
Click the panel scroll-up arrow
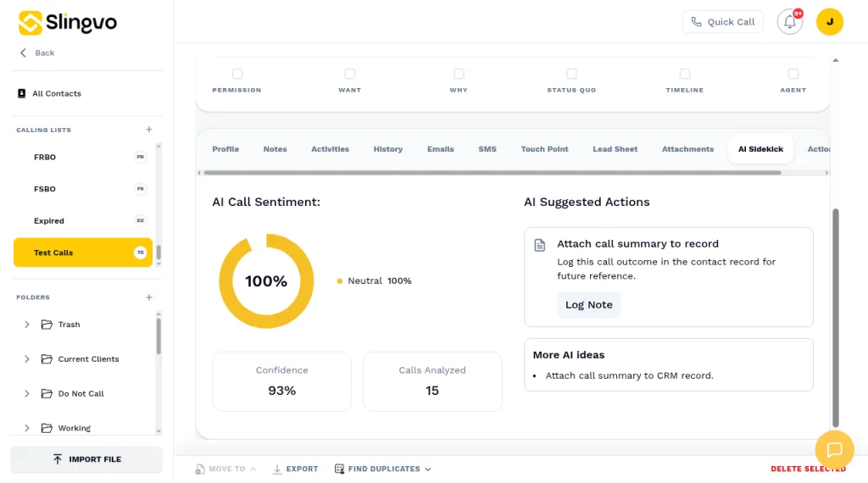836,60
